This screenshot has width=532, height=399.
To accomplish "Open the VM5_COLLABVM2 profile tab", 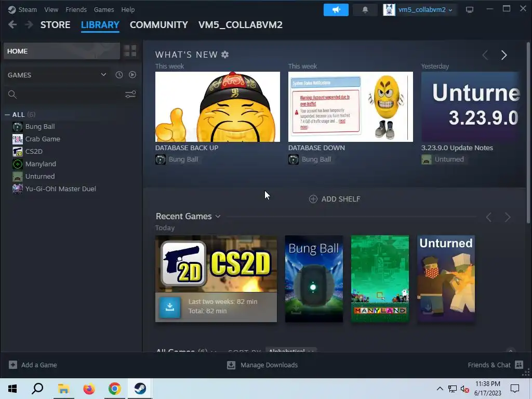I will (x=241, y=25).
